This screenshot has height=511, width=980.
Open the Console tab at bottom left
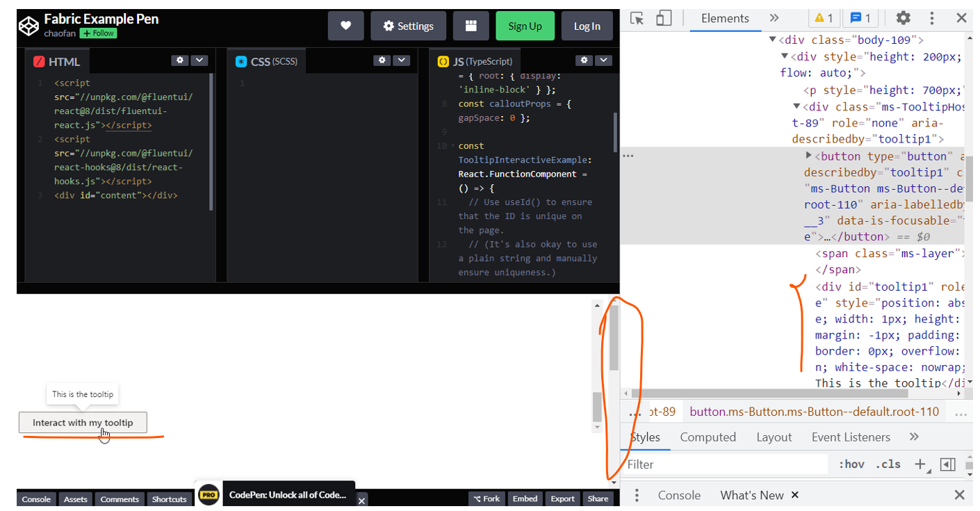click(x=35, y=498)
